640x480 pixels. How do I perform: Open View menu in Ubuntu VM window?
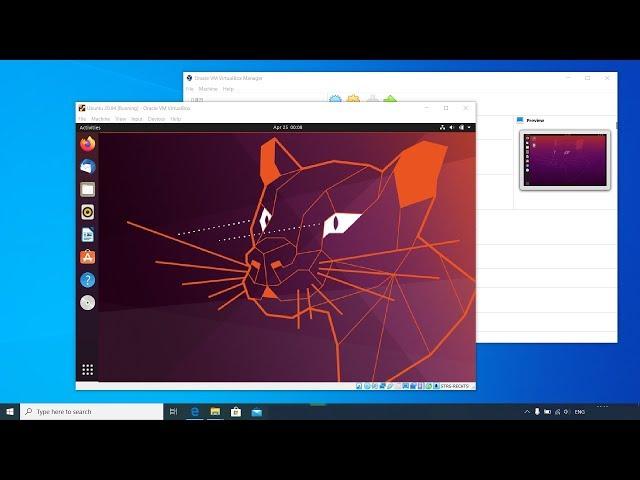pyautogui.click(x=120, y=119)
